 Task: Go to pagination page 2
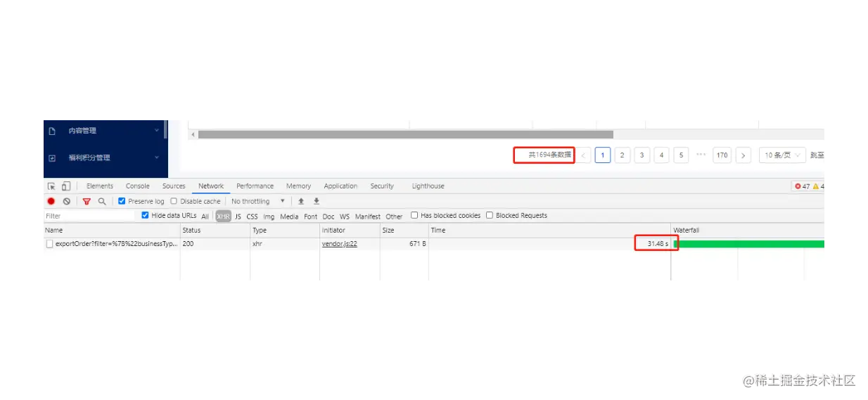pyautogui.click(x=622, y=155)
